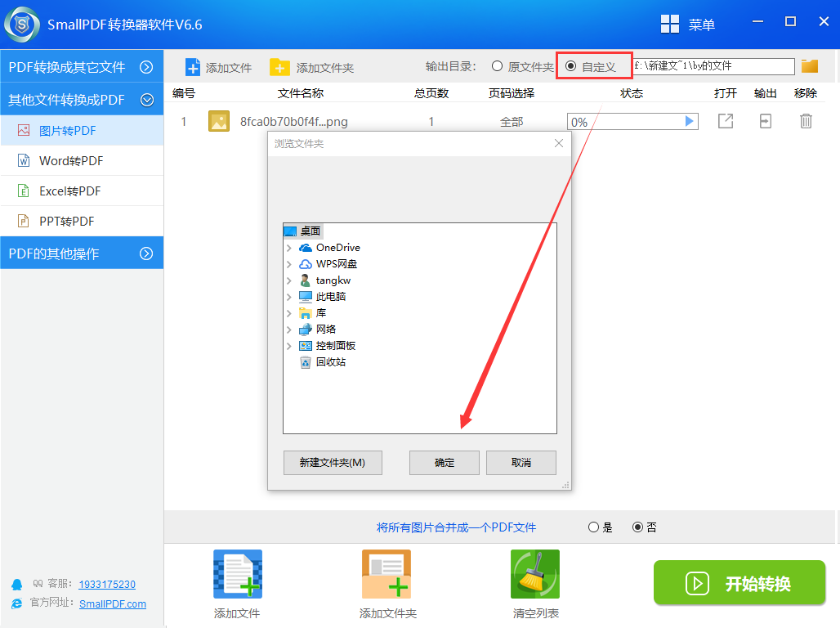Confirm folder with 确定 button

point(445,463)
